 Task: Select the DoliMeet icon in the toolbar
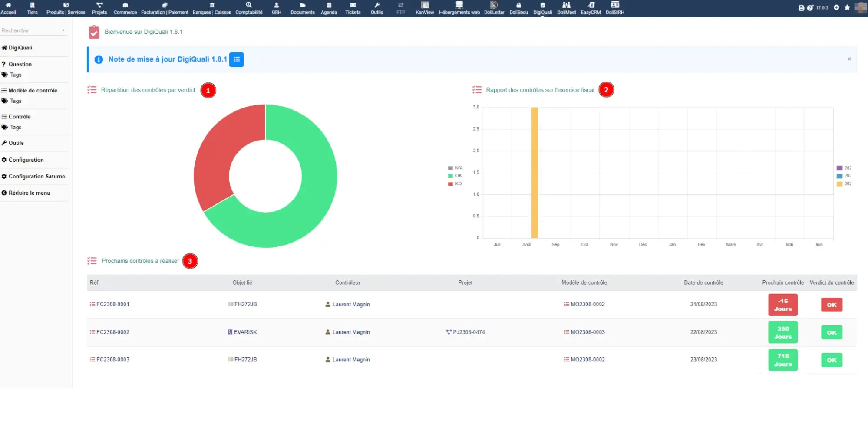pyautogui.click(x=566, y=8)
